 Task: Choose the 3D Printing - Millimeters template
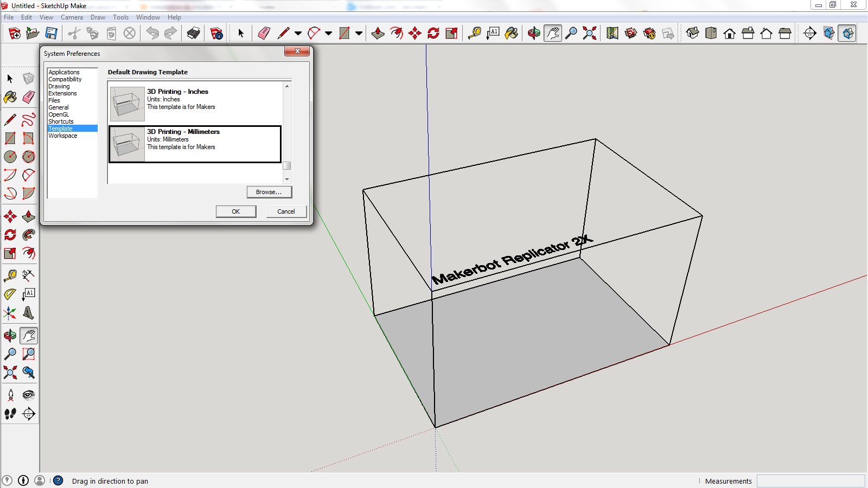[x=195, y=144]
